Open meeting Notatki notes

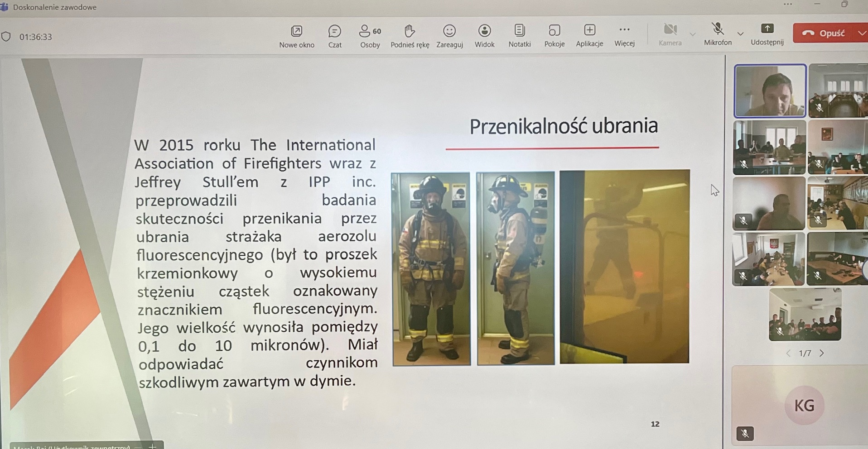click(519, 36)
